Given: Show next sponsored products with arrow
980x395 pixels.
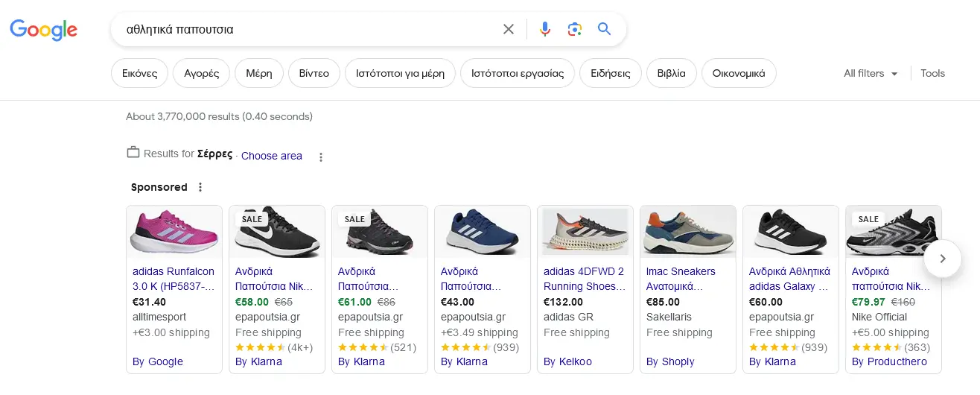Looking at the screenshot, I should (943, 259).
